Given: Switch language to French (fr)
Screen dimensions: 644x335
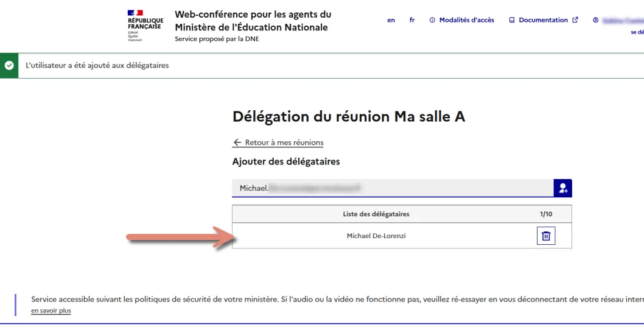Looking at the screenshot, I should 412,19.
